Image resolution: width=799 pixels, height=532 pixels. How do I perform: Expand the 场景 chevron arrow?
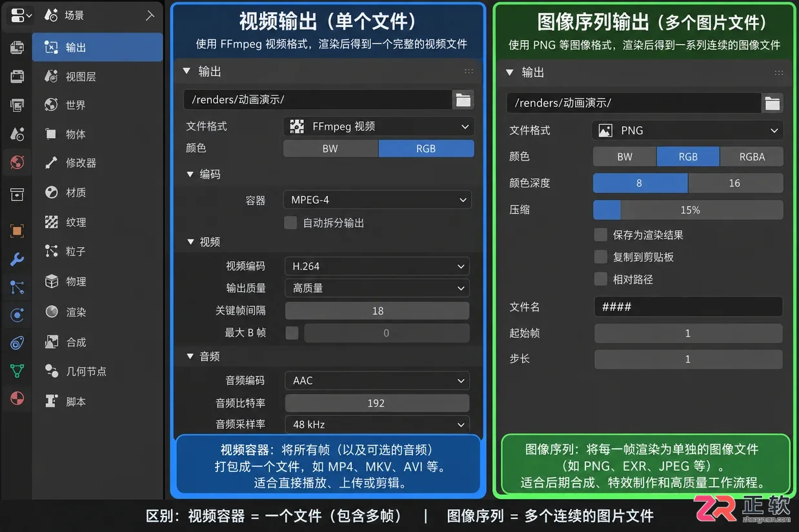[x=150, y=15]
